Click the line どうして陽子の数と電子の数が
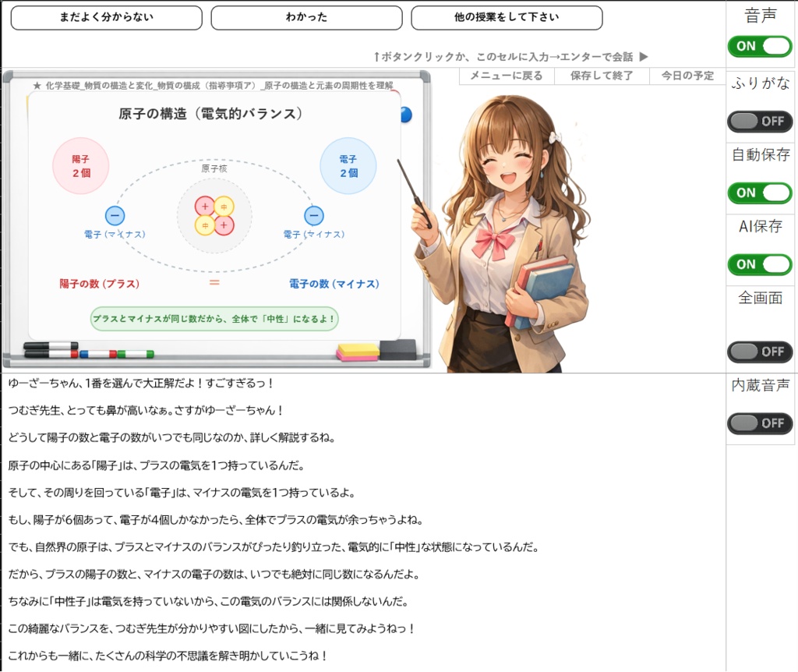 [x=171, y=438]
